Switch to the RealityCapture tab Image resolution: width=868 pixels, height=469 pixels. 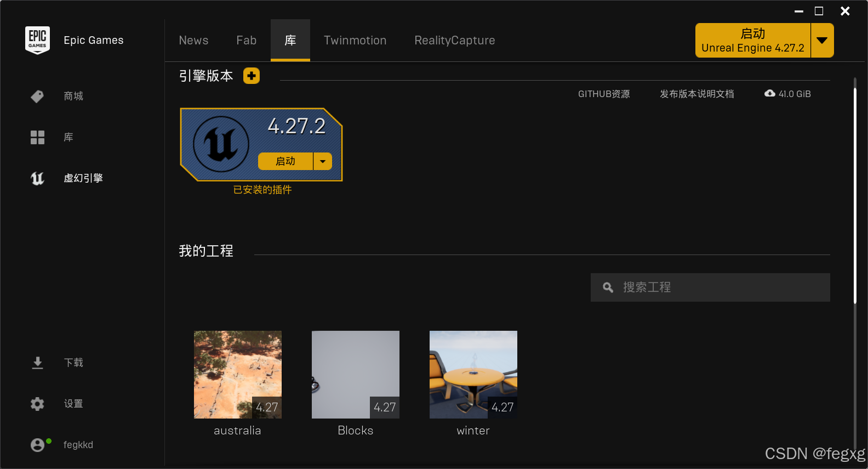455,41
